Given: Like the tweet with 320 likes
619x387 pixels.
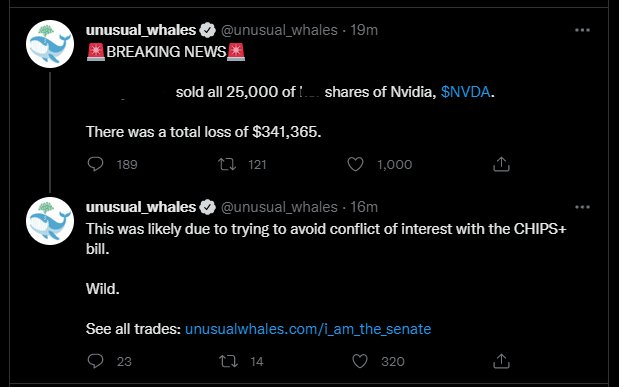Looking at the screenshot, I should (x=360, y=361).
